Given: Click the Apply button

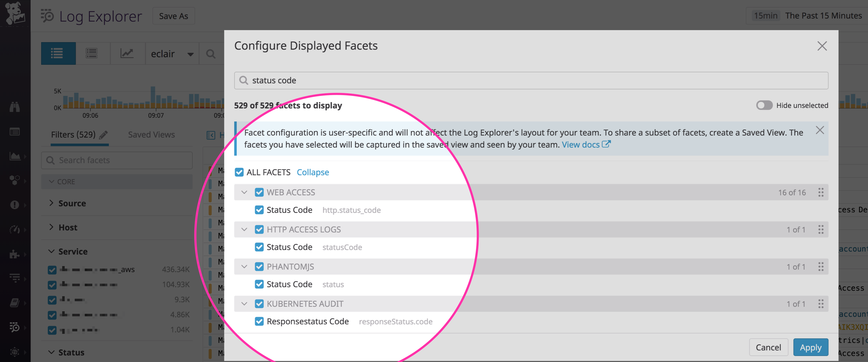Looking at the screenshot, I should [811, 347].
